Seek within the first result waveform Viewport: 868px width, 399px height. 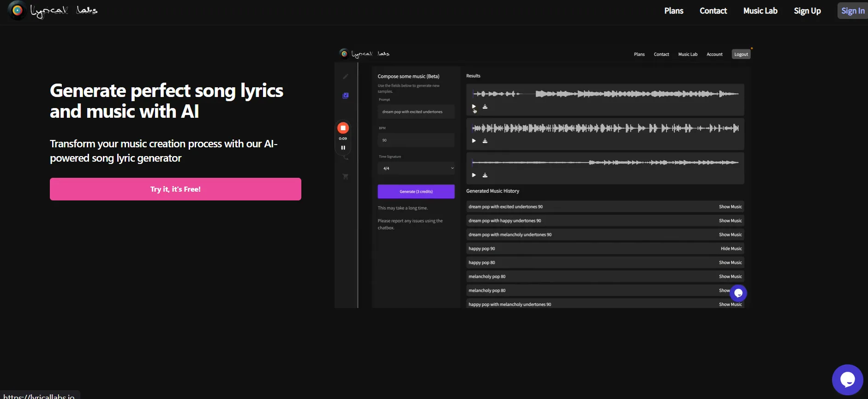coord(605,94)
